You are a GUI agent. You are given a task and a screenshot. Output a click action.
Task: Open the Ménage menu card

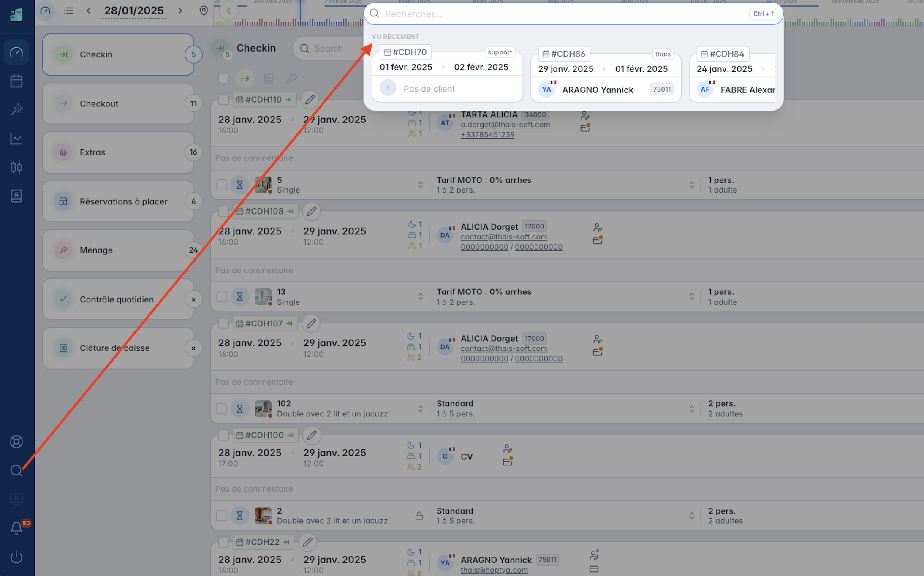tap(118, 250)
